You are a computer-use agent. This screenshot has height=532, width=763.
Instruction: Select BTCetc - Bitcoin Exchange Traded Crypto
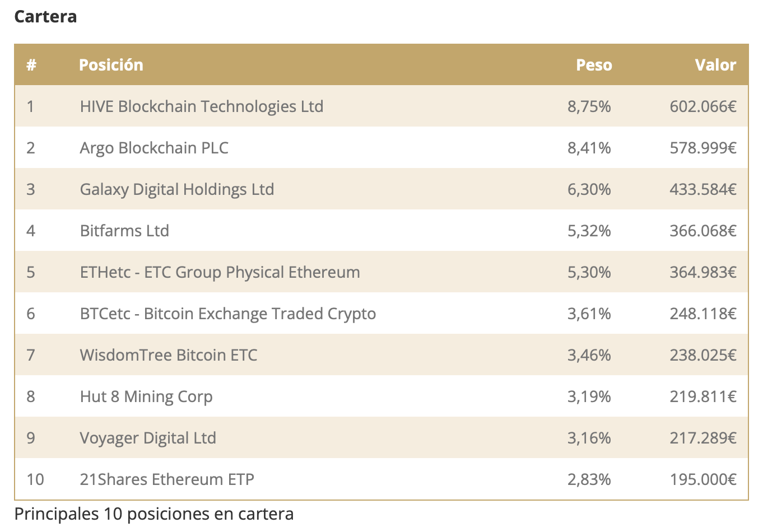click(x=227, y=314)
